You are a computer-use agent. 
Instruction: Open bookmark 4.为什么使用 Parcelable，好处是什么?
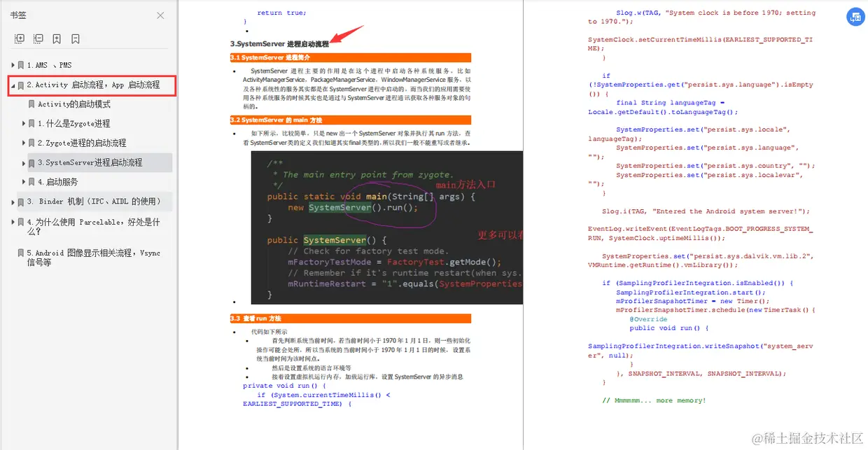point(93,226)
